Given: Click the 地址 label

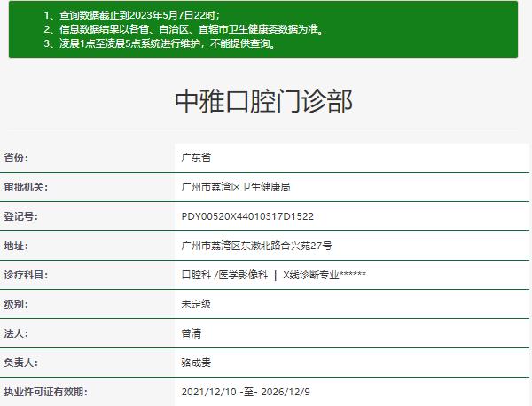Looking at the screenshot, I should (x=16, y=246).
